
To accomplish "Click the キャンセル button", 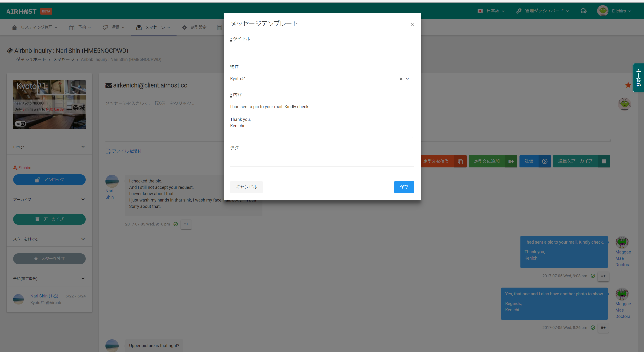I will click(x=246, y=187).
